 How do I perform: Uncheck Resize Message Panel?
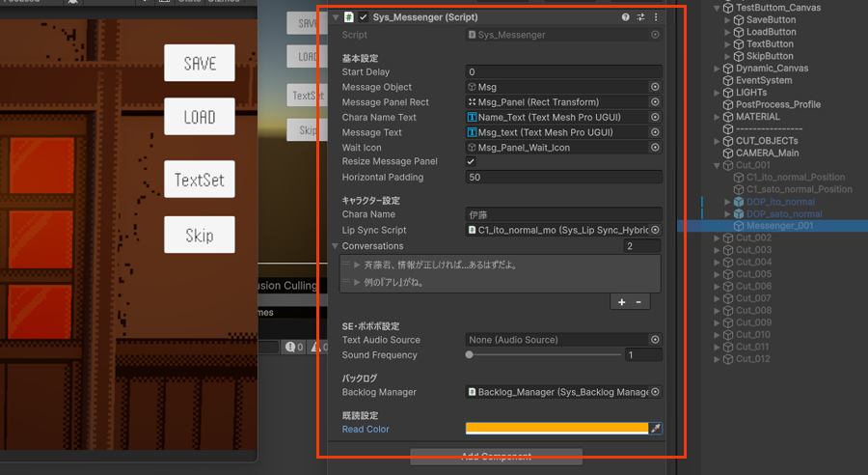point(471,162)
